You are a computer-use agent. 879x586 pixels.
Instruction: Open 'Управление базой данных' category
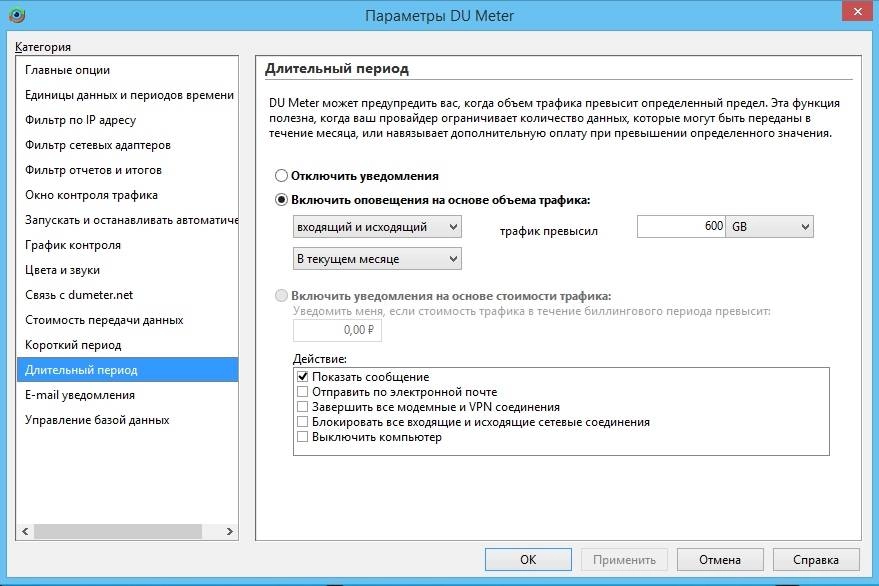click(128, 420)
